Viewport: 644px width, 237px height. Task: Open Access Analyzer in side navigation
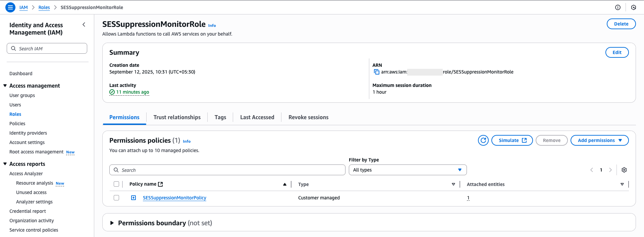26,174
